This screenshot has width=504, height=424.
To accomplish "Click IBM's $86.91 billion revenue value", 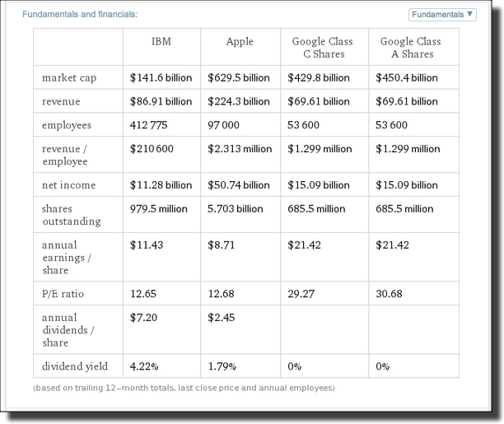I will point(161,101).
